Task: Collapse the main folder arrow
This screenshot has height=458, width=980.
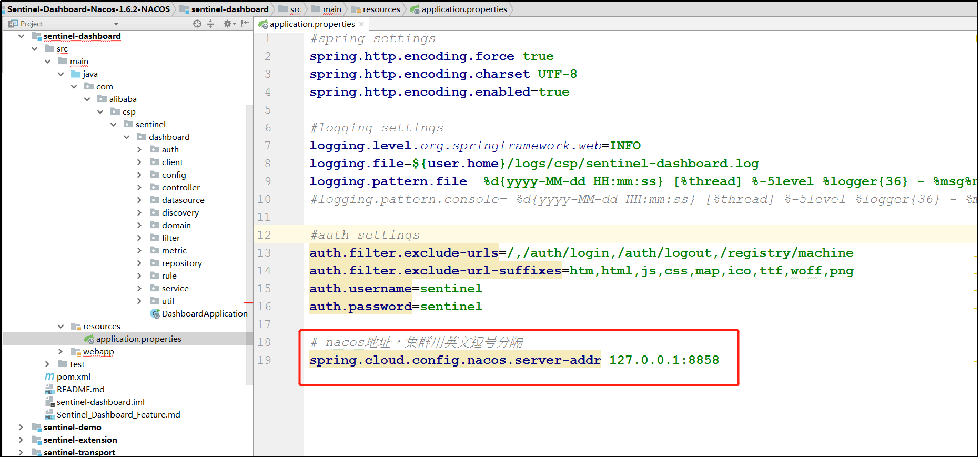Action: [47, 62]
